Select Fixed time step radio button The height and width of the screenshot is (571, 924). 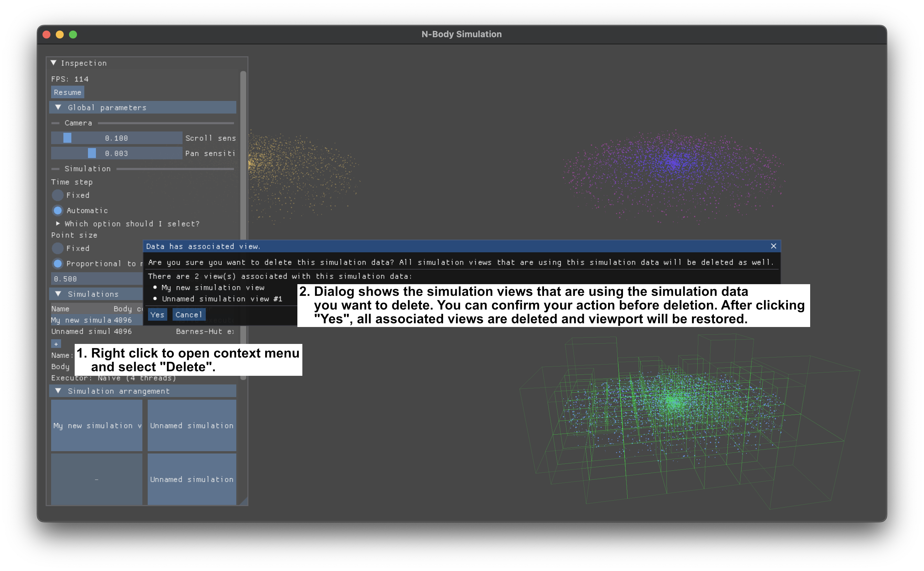click(x=57, y=195)
